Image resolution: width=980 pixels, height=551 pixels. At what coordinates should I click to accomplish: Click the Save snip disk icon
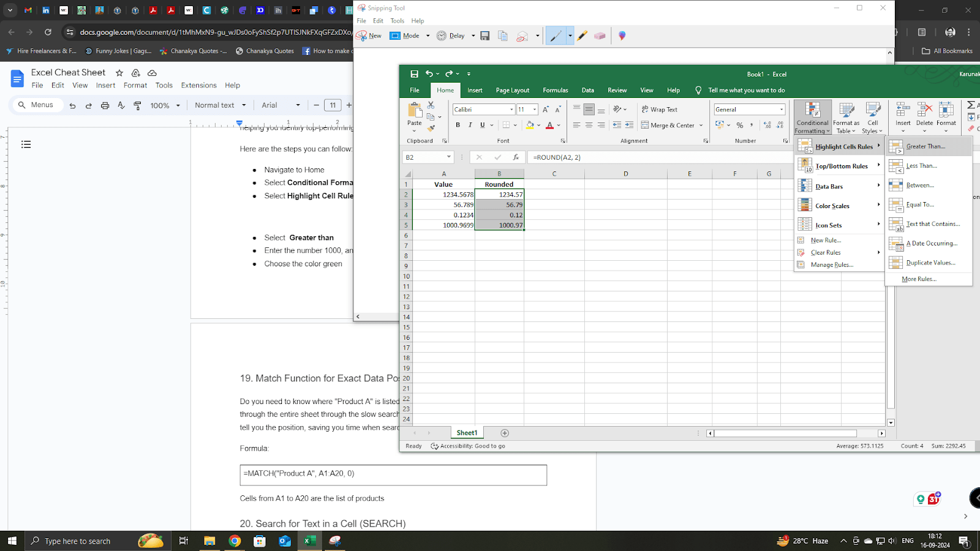click(484, 36)
